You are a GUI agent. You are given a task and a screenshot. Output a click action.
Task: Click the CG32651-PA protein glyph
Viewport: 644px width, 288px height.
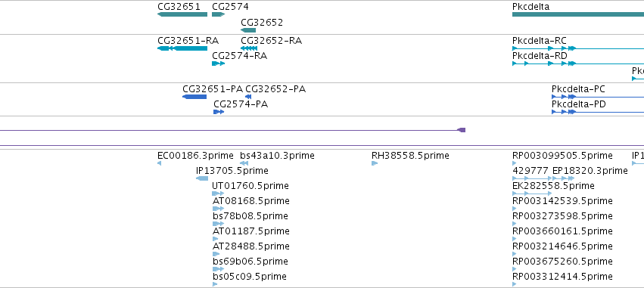tap(194, 97)
